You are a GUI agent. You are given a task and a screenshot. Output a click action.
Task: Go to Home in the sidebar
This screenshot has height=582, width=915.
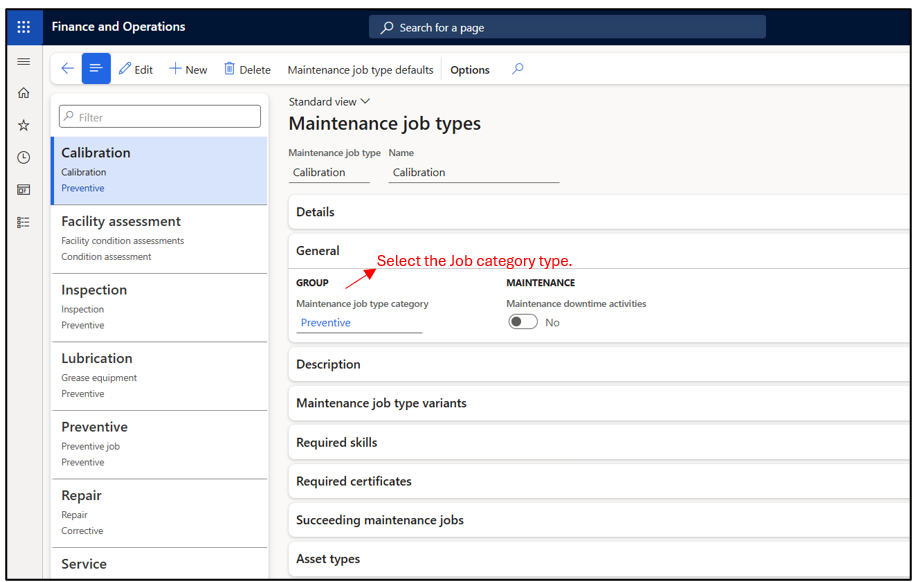(24, 93)
